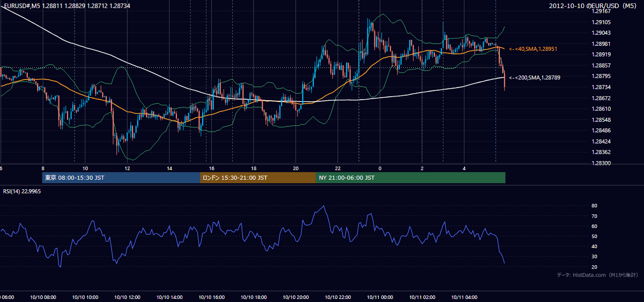This screenshot has height=302, width=644.
Task: Click price axis value 1.28486
Action: (602, 130)
